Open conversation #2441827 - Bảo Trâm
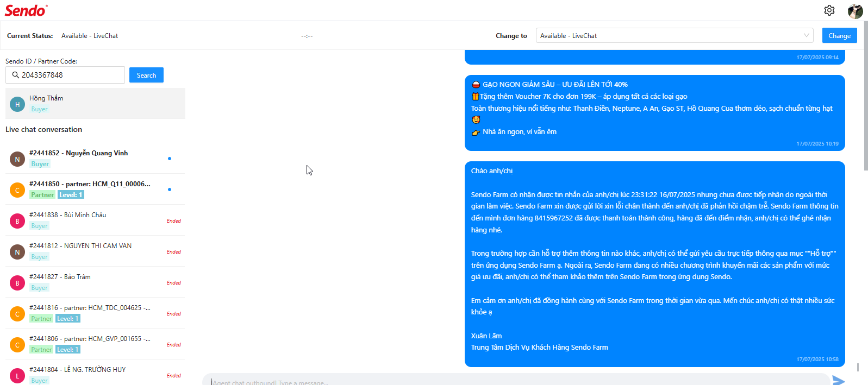This screenshot has width=868, height=385. coord(95,282)
